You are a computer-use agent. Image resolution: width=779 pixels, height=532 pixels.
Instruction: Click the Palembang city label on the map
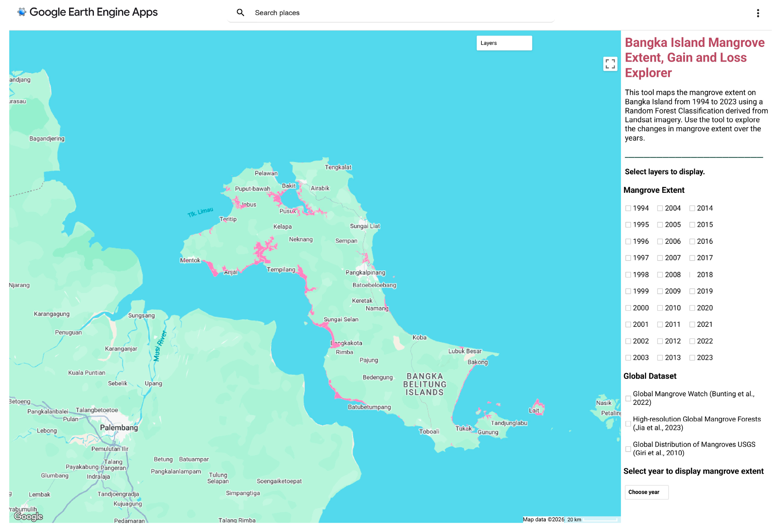coord(119,427)
